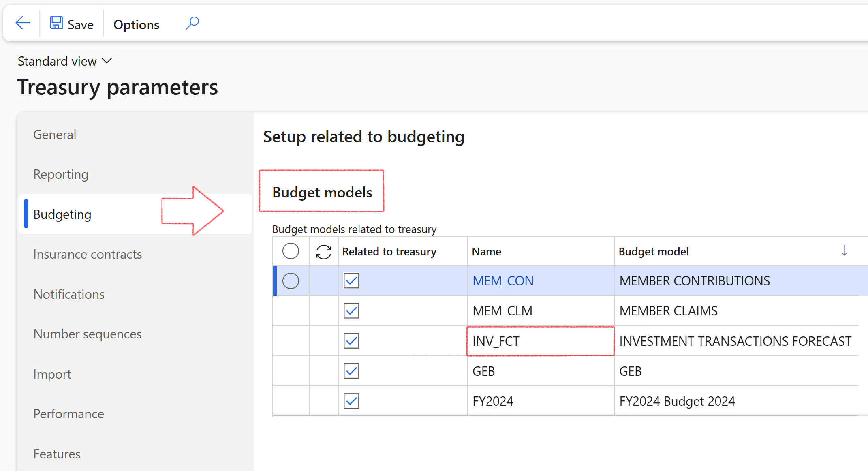Open the Number sequences tab
868x471 pixels.
88,334
